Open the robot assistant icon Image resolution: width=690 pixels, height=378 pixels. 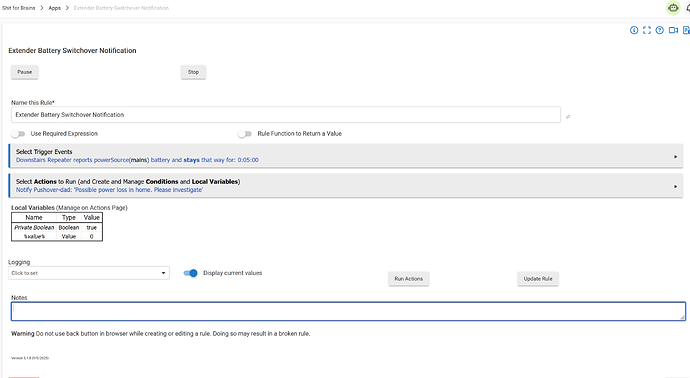pyautogui.click(x=673, y=8)
